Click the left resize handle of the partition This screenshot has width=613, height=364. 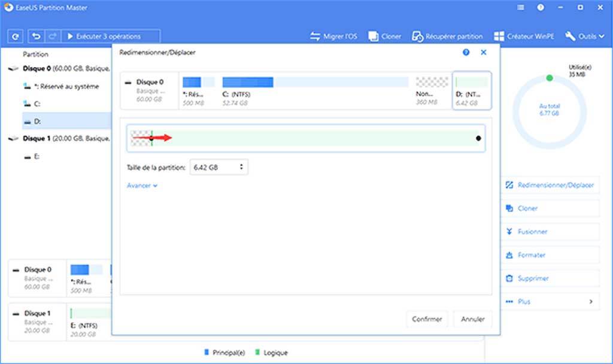[x=151, y=138]
